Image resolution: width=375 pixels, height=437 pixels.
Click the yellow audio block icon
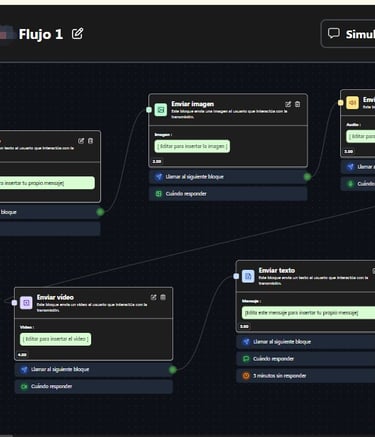[x=352, y=103]
